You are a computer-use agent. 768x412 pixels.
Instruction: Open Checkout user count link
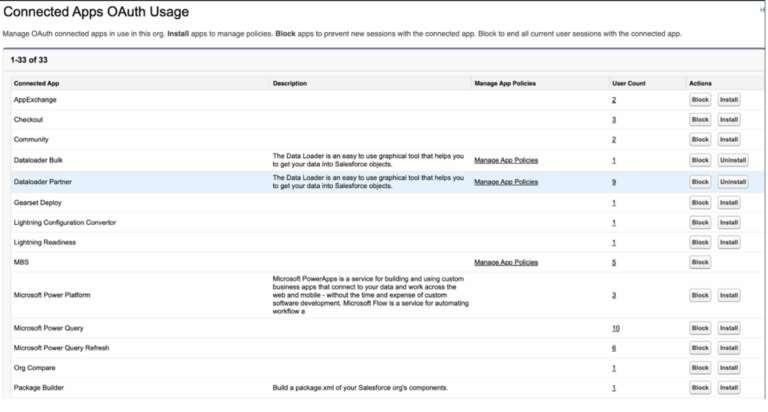[614, 120]
